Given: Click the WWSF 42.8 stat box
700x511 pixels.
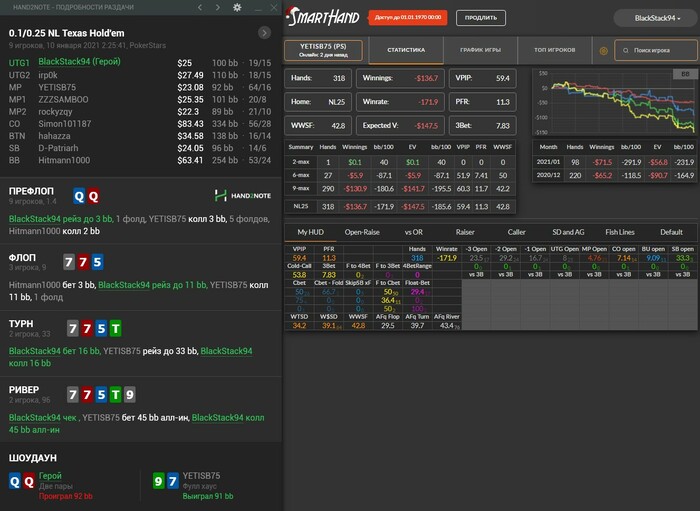Looking at the screenshot, I should coord(318,126).
